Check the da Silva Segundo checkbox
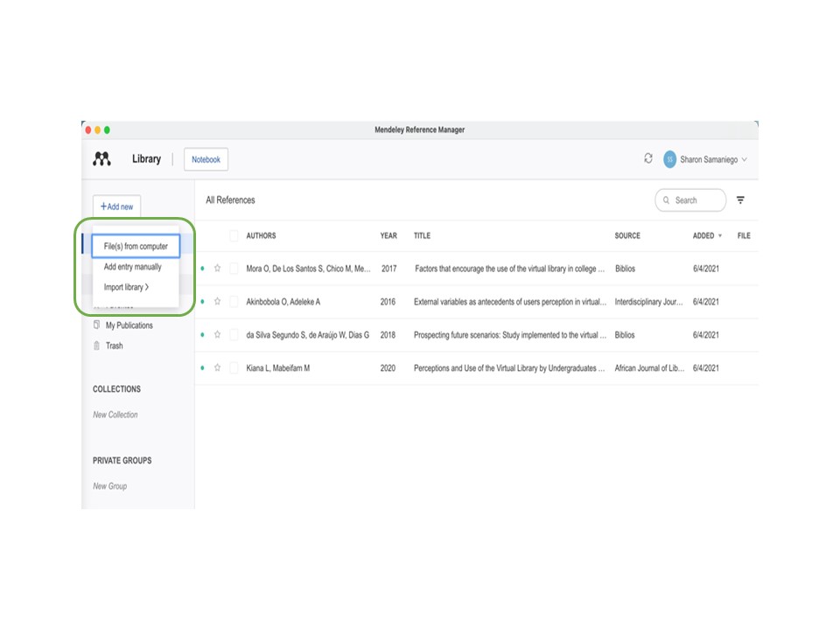Screen dimensions: 840x630 [x=234, y=335]
